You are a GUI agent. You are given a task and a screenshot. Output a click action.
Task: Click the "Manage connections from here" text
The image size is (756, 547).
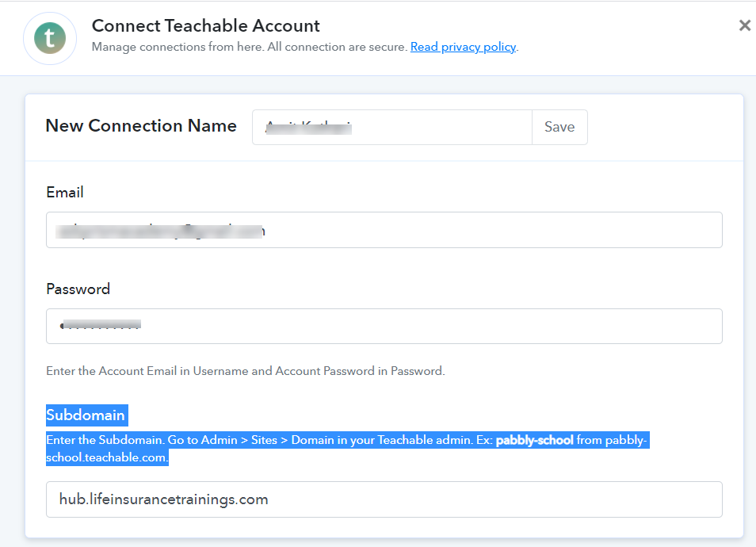pos(178,47)
